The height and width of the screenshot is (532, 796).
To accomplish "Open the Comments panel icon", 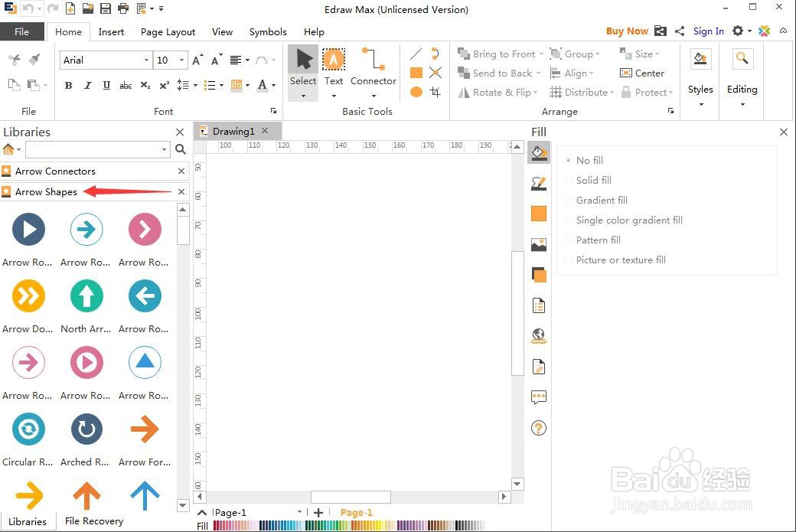I will pyautogui.click(x=539, y=397).
